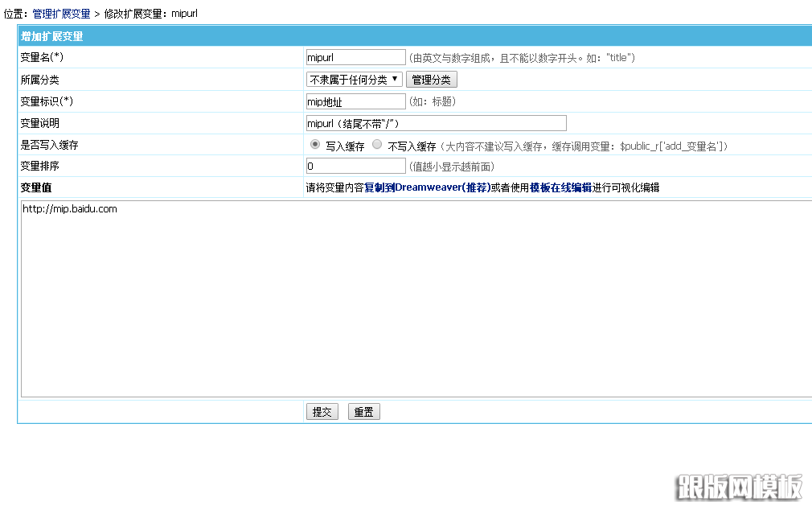Select the 写入缓存 radio button
Image resolution: width=812 pixels, height=506 pixels.
pos(315,144)
